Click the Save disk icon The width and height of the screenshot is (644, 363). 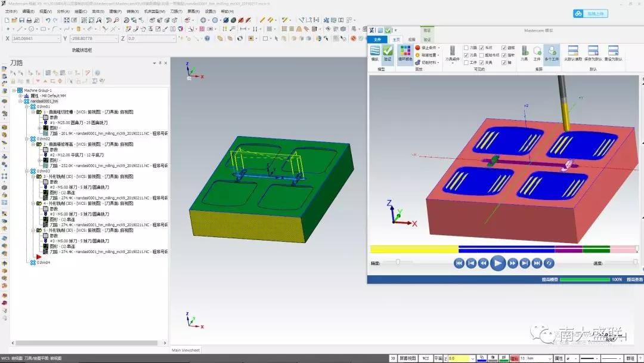(x=21, y=20)
